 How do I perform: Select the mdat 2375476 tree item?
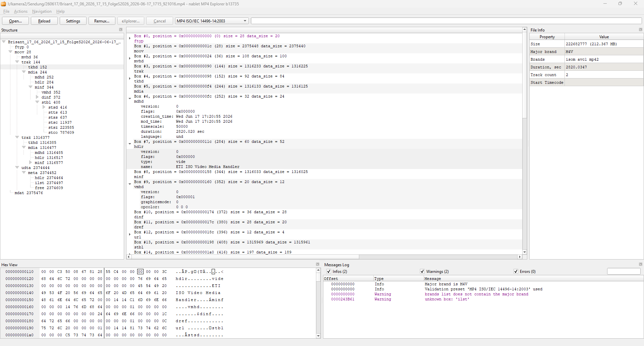[x=29, y=193]
